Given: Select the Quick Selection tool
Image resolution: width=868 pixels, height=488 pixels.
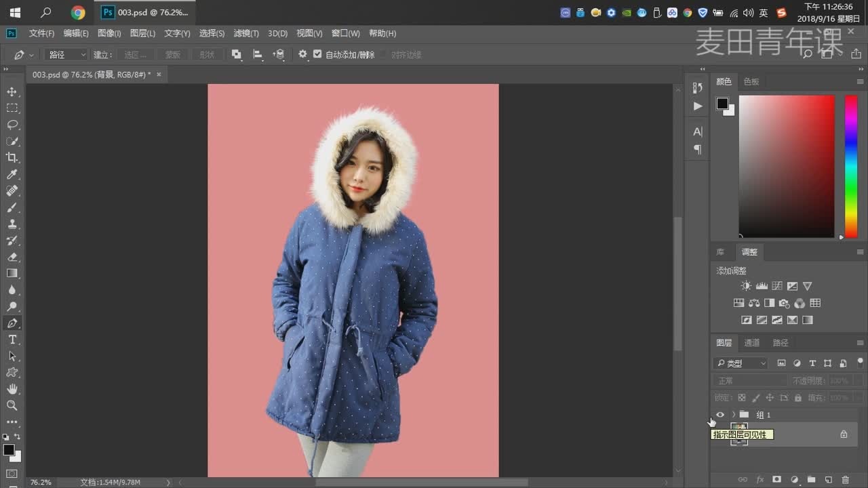Looking at the screenshot, I should coord(12,141).
